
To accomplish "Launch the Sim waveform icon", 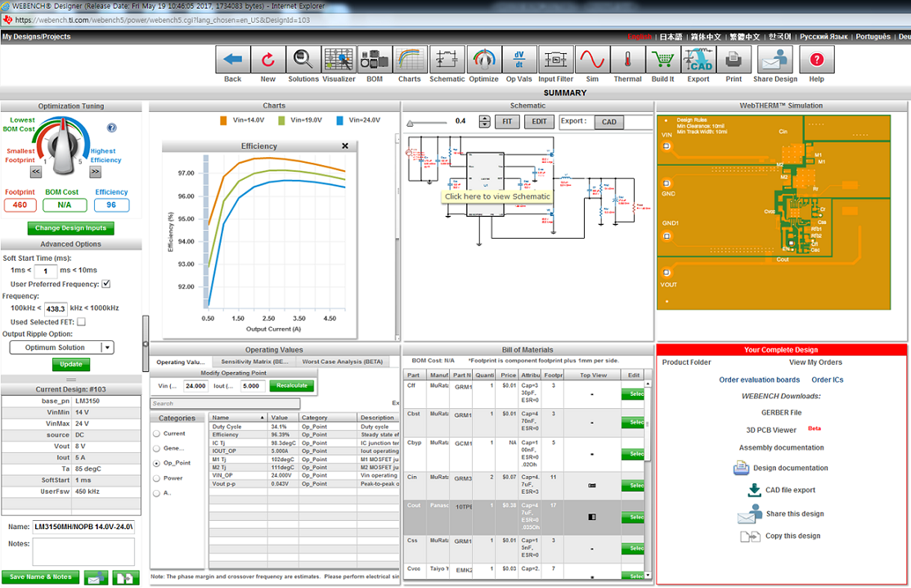I will tap(592, 59).
